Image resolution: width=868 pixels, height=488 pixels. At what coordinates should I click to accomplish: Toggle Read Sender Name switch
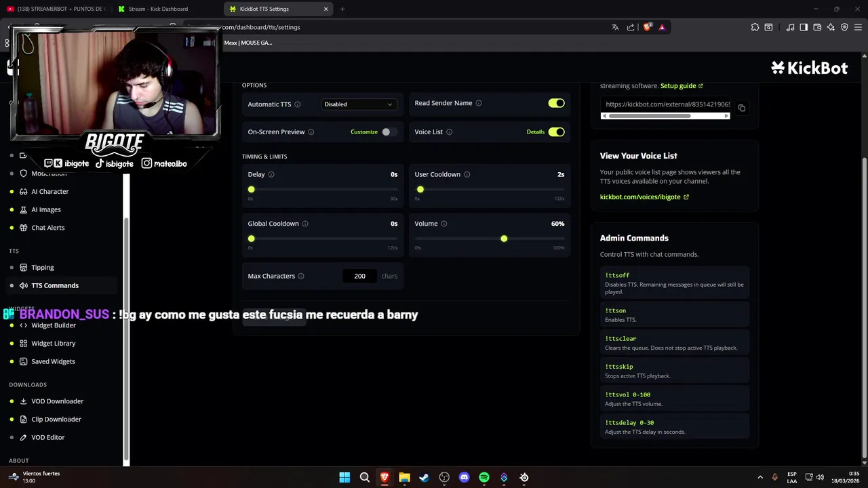point(556,103)
